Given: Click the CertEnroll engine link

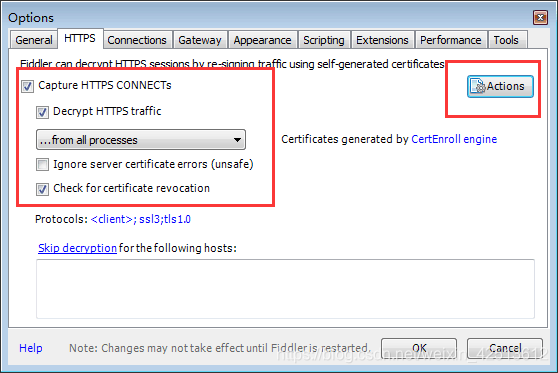Looking at the screenshot, I should pos(454,139).
